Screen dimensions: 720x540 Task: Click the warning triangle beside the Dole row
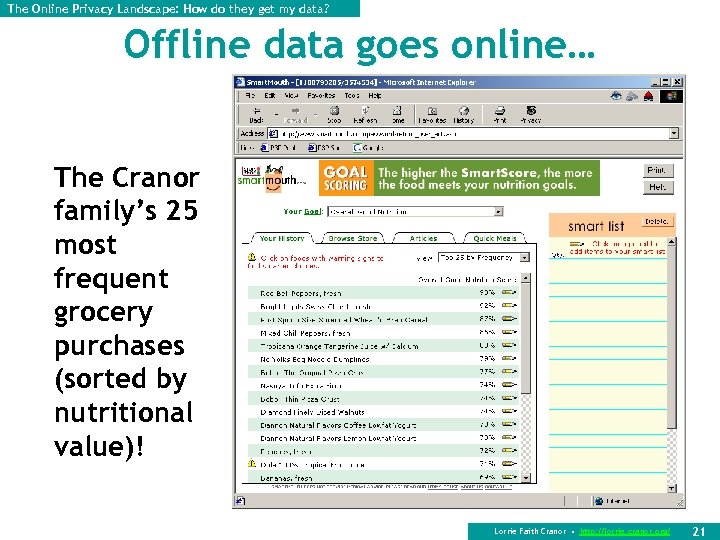(x=252, y=463)
